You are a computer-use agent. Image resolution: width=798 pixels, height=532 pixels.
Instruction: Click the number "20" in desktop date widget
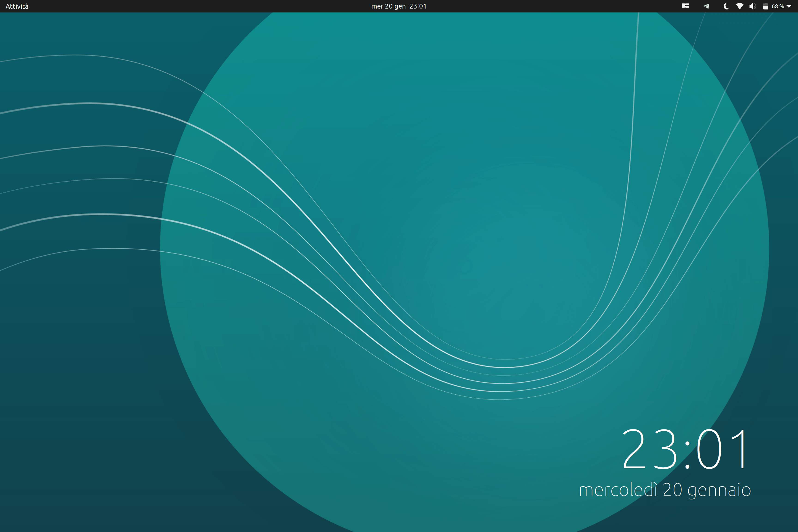pos(672,490)
